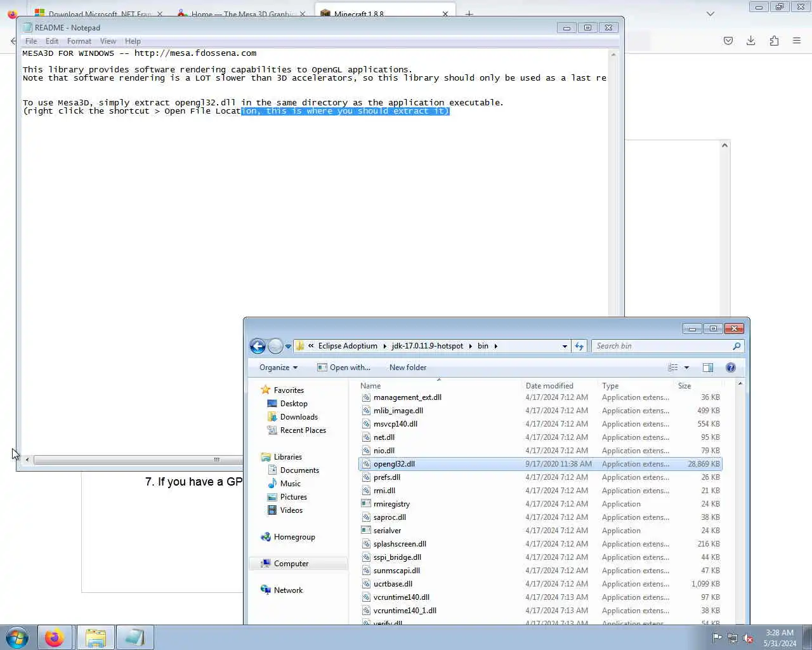The width and height of the screenshot is (812, 650).
Task: Open the View menu in Notepad
Action: pyautogui.click(x=108, y=41)
